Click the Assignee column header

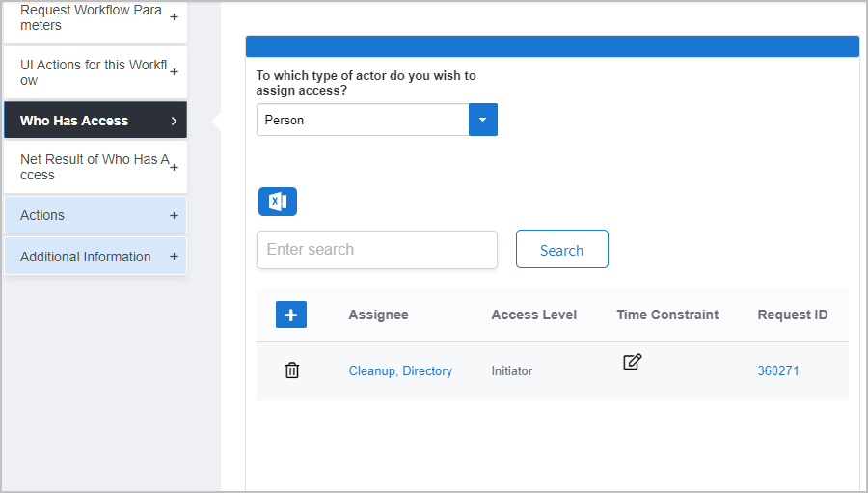pyautogui.click(x=378, y=315)
